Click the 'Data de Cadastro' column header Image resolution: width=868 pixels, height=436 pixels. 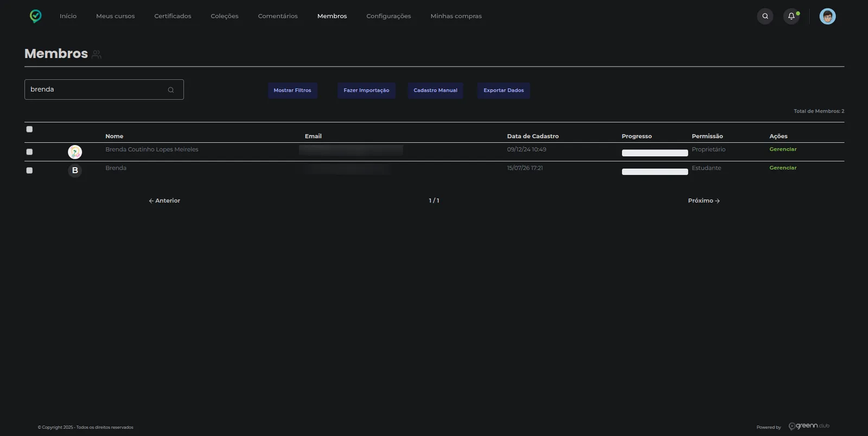tap(533, 136)
